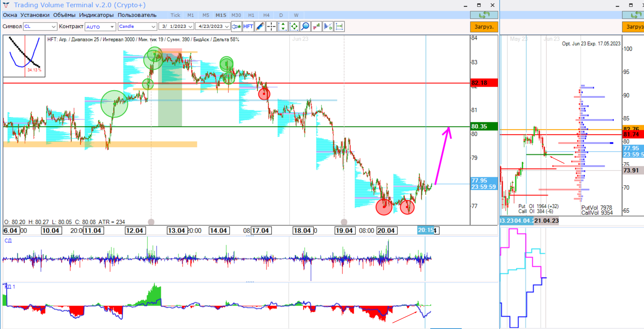Viewport: 644px width, 329px height.
Task: Click the 21.04.23 date label in right window
Action: coord(547,220)
